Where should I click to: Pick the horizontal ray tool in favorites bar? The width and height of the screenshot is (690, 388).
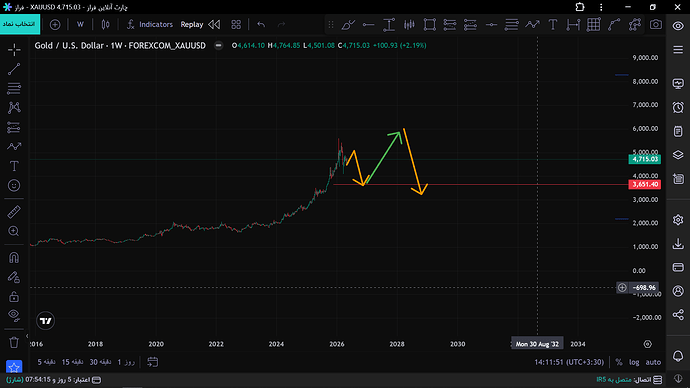tap(491, 25)
